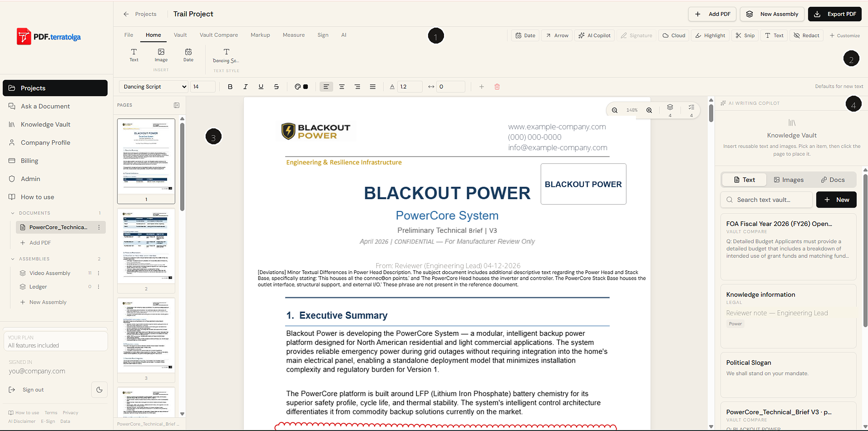Open the Measure tab
The height and width of the screenshot is (431, 868).
pyautogui.click(x=294, y=35)
